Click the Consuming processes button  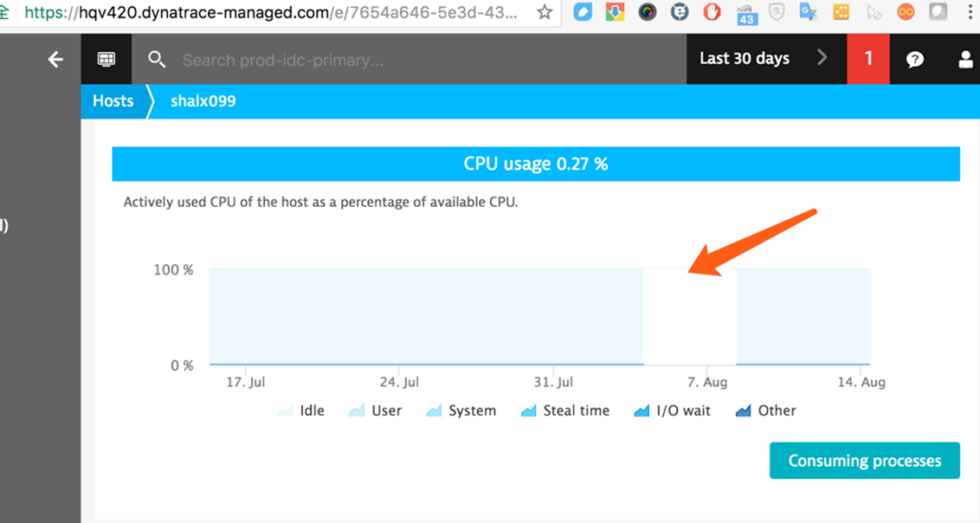click(864, 461)
